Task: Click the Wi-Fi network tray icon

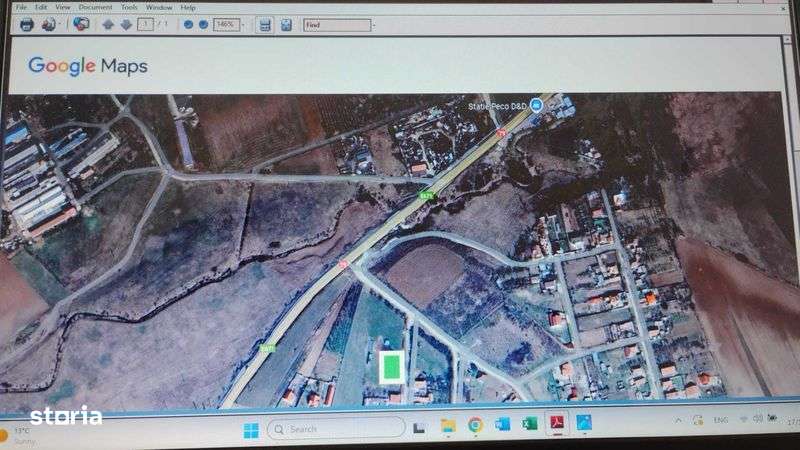Action: (x=743, y=419)
